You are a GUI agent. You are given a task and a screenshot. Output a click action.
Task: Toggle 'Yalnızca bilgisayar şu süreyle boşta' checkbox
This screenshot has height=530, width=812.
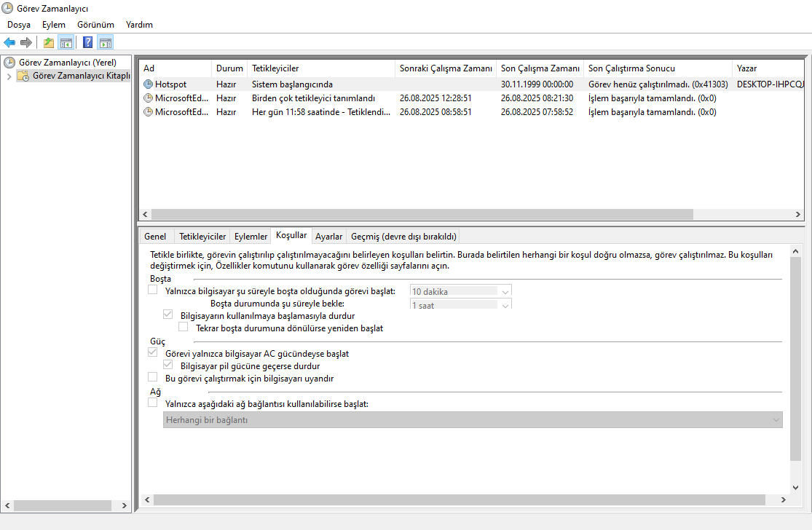[153, 290]
